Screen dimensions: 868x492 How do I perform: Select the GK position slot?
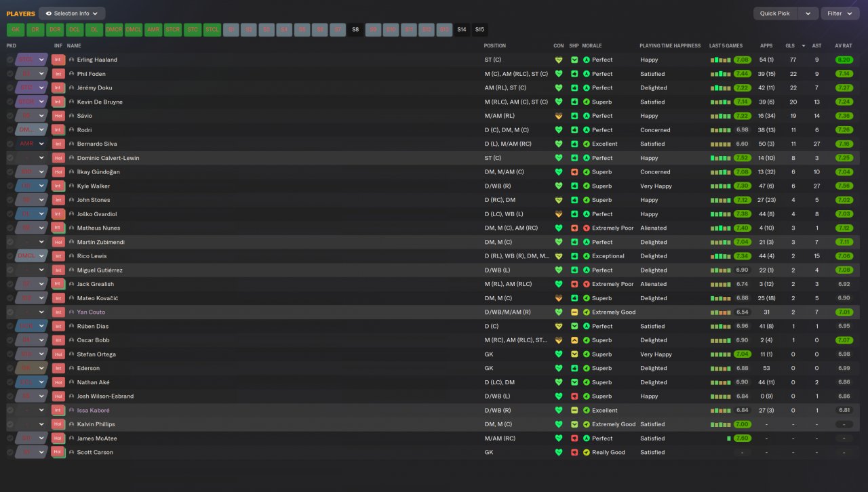pos(16,30)
